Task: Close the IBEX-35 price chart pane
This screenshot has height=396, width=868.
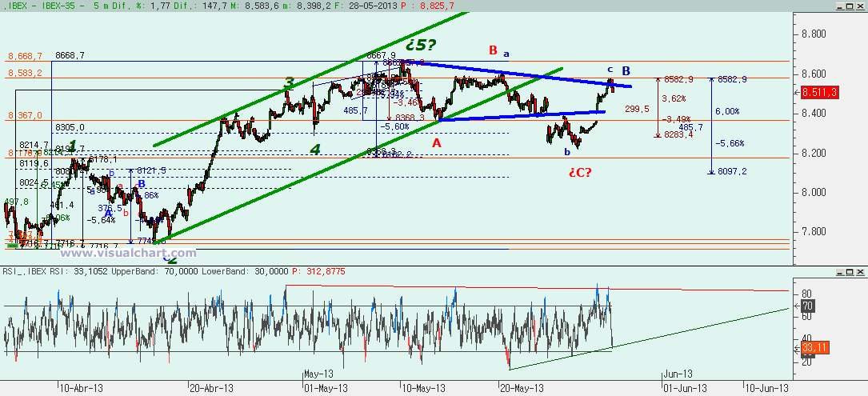Action: tap(858, 6)
